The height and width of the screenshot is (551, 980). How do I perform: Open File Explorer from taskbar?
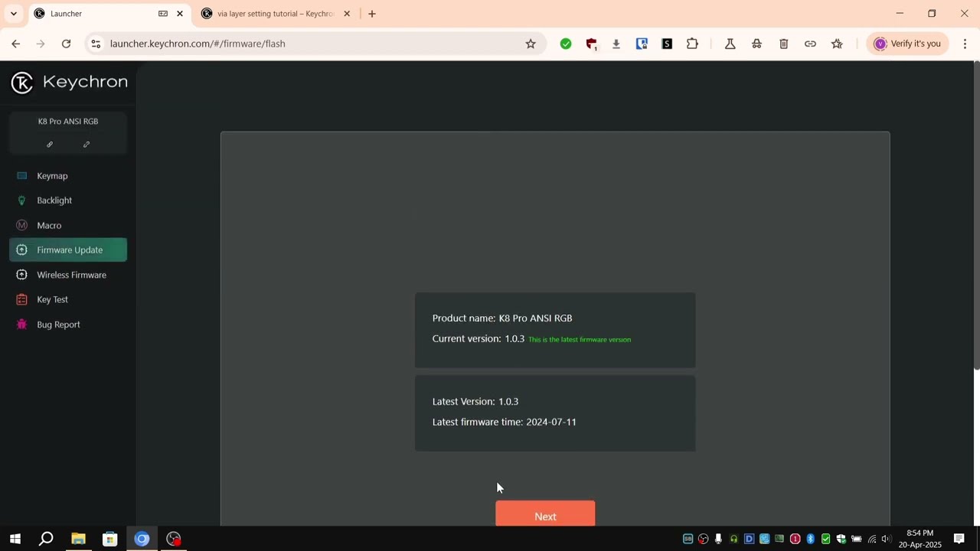[78, 539]
